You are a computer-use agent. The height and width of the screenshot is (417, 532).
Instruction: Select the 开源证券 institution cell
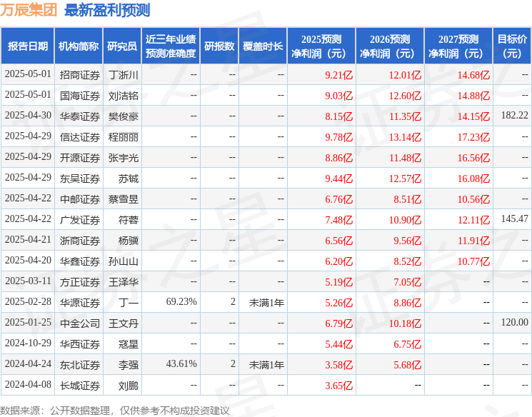pyautogui.click(x=80, y=158)
